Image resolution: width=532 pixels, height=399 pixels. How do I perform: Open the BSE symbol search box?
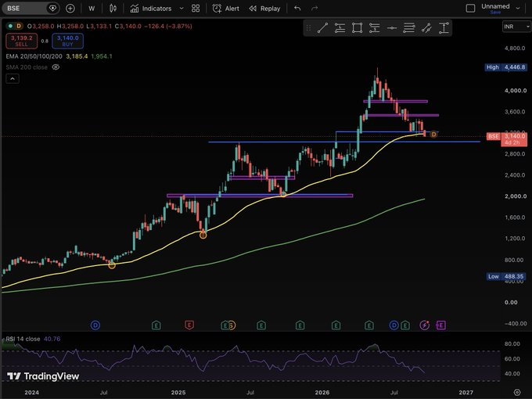click(x=30, y=8)
